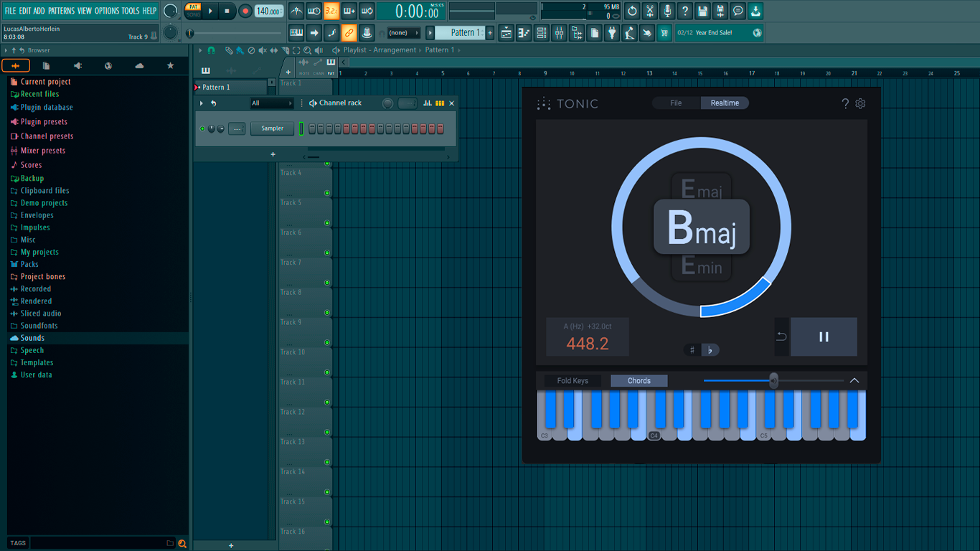The image size is (980, 551).
Task: Select the Slip tool in the Playlist toolbar
Action: [x=274, y=50]
